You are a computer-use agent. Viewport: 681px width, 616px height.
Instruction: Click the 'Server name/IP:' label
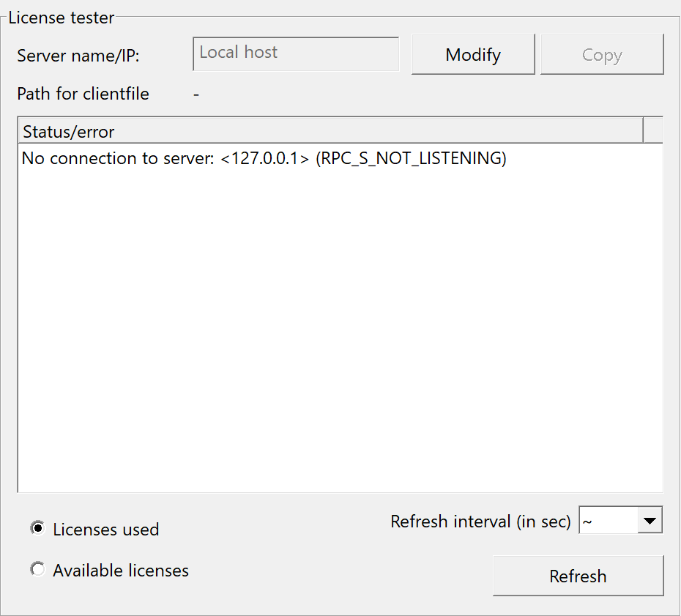pos(78,56)
